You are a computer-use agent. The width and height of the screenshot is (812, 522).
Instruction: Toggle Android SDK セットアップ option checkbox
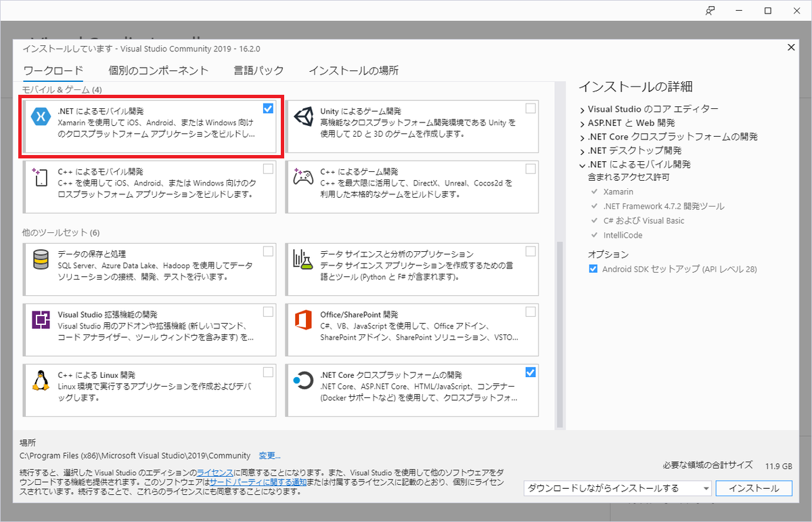593,269
